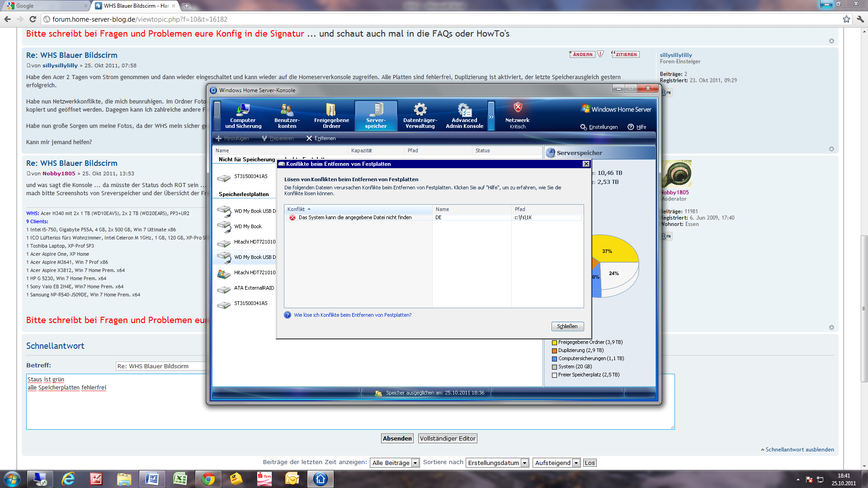Click Schließen button in dialog
The image size is (868, 488).
click(567, 326)
